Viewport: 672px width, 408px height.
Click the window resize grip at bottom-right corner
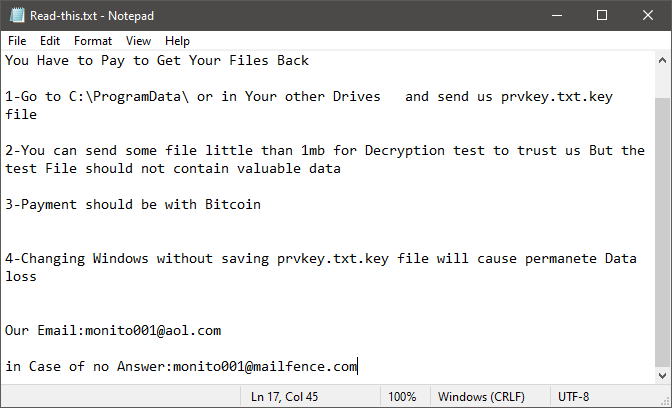(665, 400)
